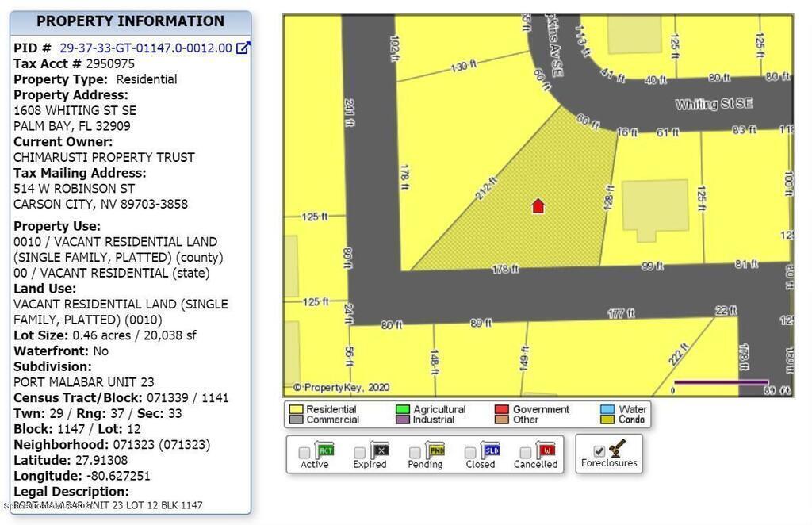Click the PROPERTY INFORMATION panel header
The image size is (812, 525).
(x=130, y=22)
